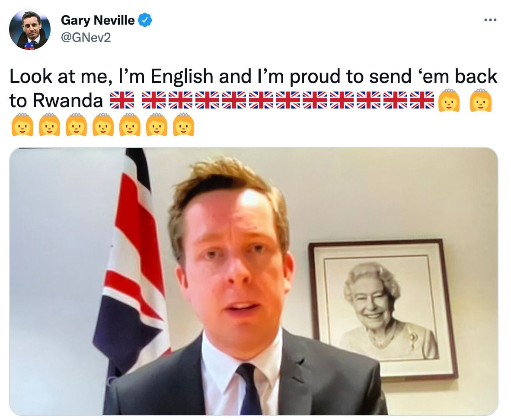511x420 pixels.
Task: Click the last Union Jack emoji before the princesses
Action: (422, 100)
